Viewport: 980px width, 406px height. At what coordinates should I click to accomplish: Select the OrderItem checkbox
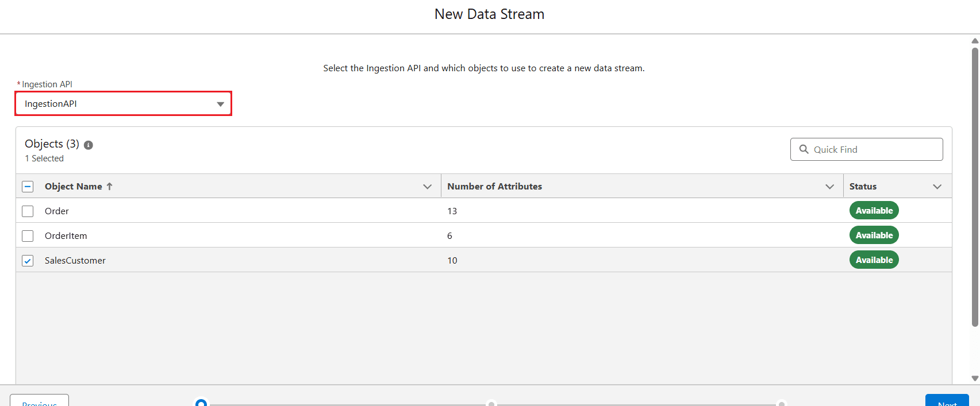pos(28,236)
